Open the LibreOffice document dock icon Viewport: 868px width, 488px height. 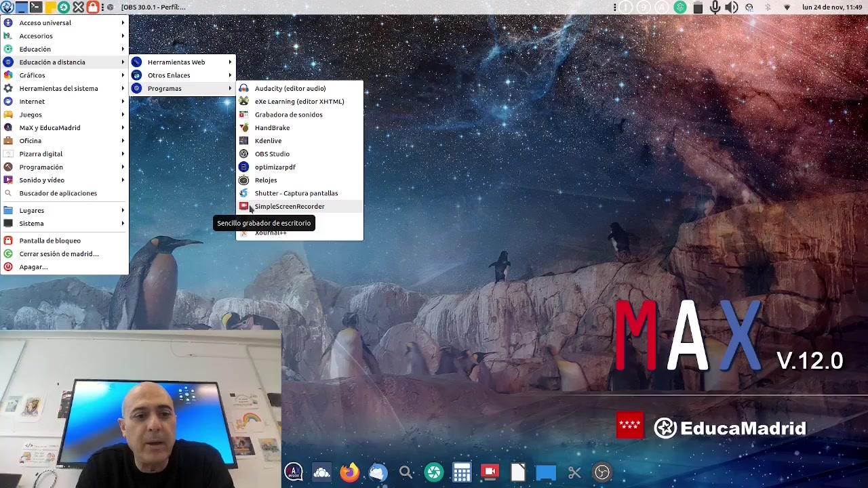518,472
